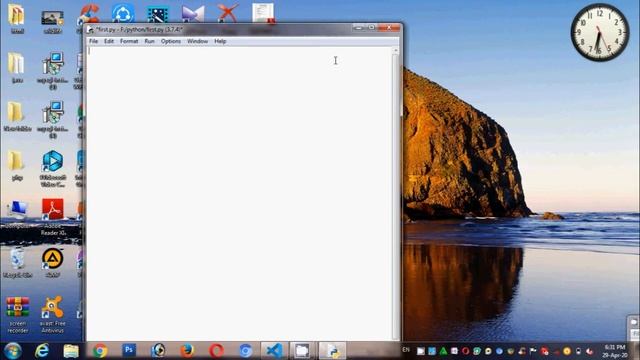The height and width of the screenshot is (360, 640).
Task: Open the SHAREit desktop shortcut
Action: click(x=123, y=13)
